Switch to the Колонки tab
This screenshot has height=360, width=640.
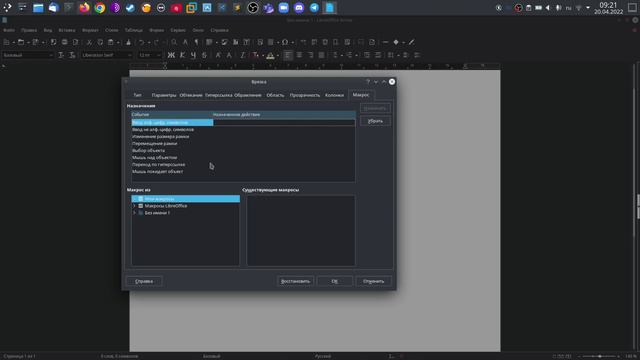tap(334, 95)
